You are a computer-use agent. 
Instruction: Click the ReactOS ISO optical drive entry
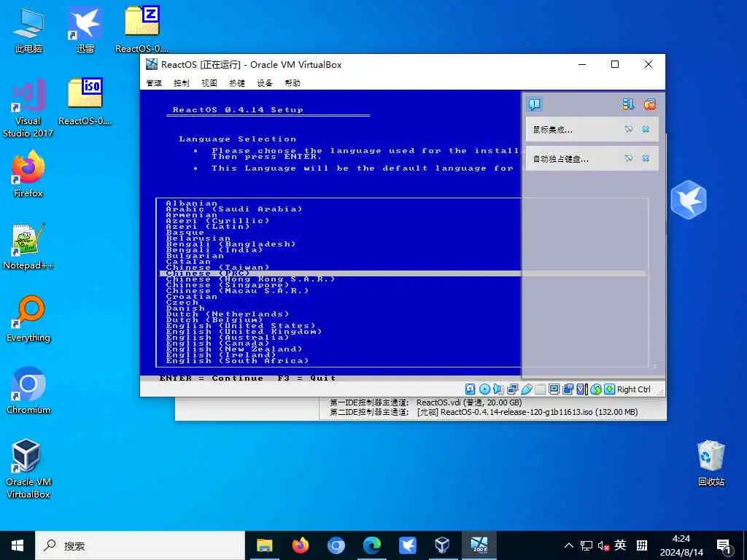(x=527, y=413)
